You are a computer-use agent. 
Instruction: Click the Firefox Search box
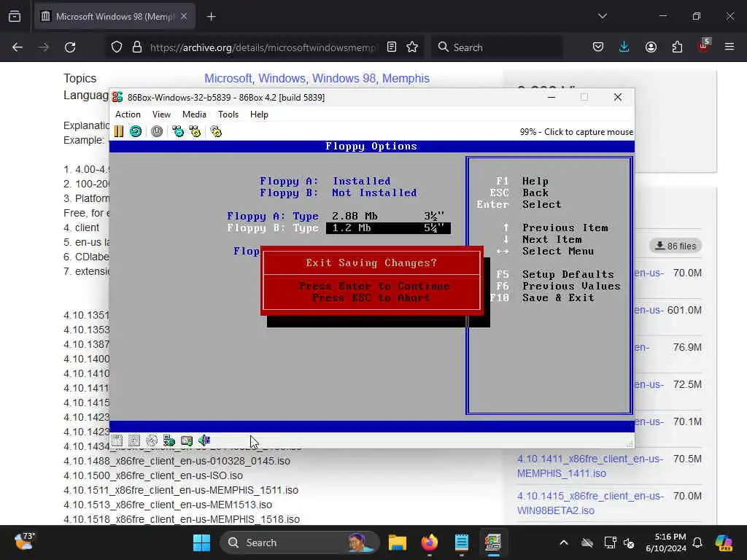pyautogui.click(x=497, y=47)
